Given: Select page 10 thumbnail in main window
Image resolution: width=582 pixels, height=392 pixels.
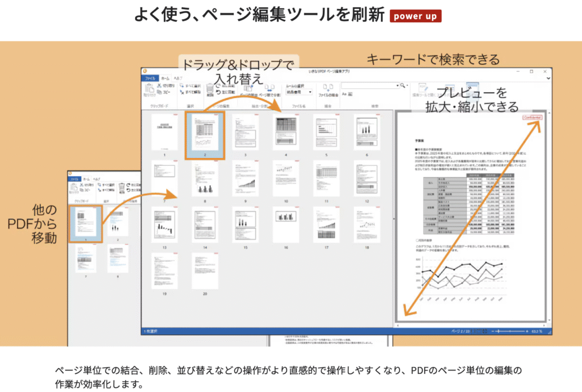Looking at the screenshot, I should (x=286, y=178).
